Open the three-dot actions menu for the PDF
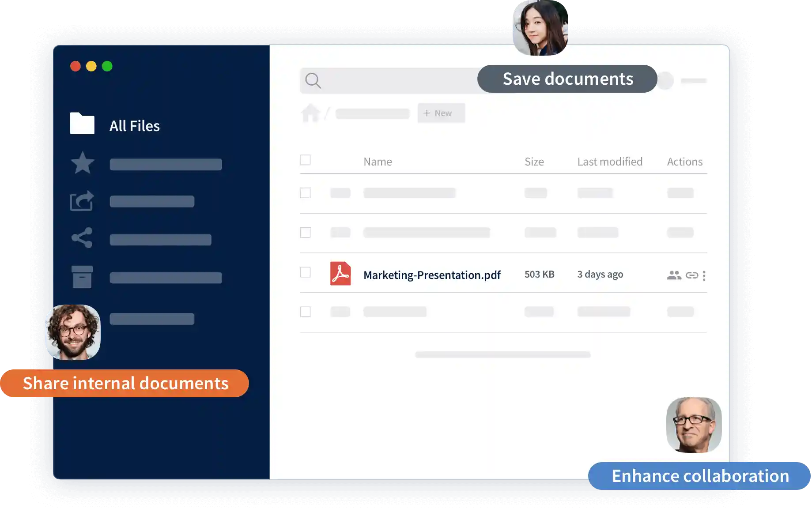 pos(704,276)
